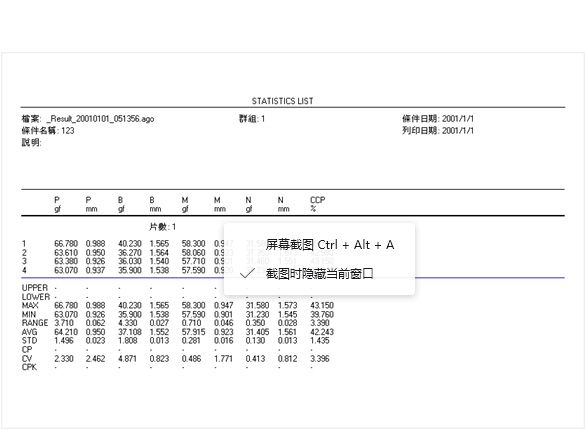Click the MAX value 43.150

point(322,306)
